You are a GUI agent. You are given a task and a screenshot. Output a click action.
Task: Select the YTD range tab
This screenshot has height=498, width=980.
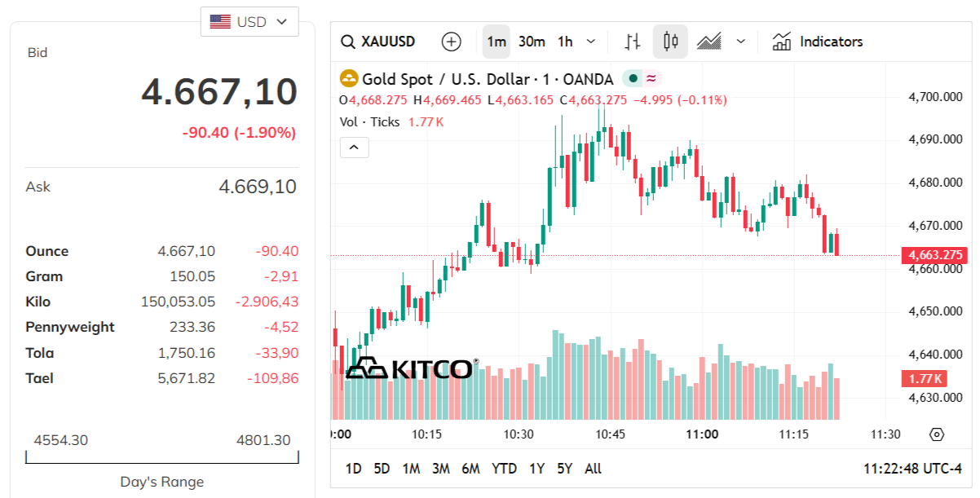click(504, 469)
